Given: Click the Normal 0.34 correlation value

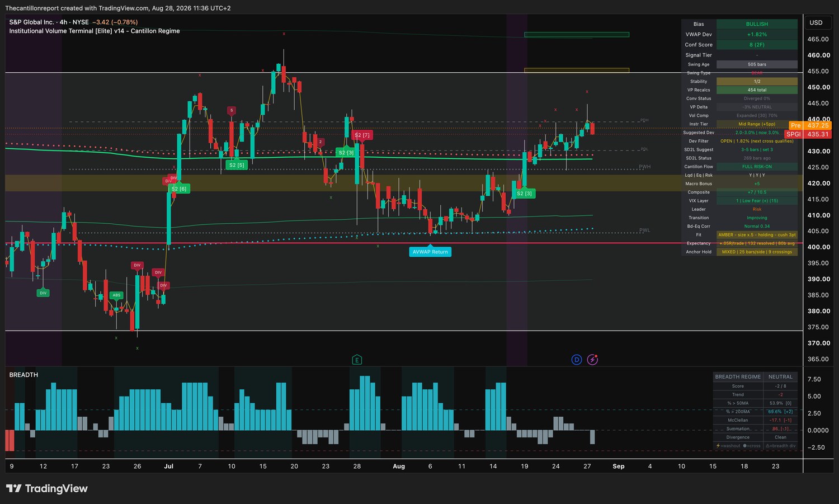Looking at the screenshot, I should (x=757, y=227).
